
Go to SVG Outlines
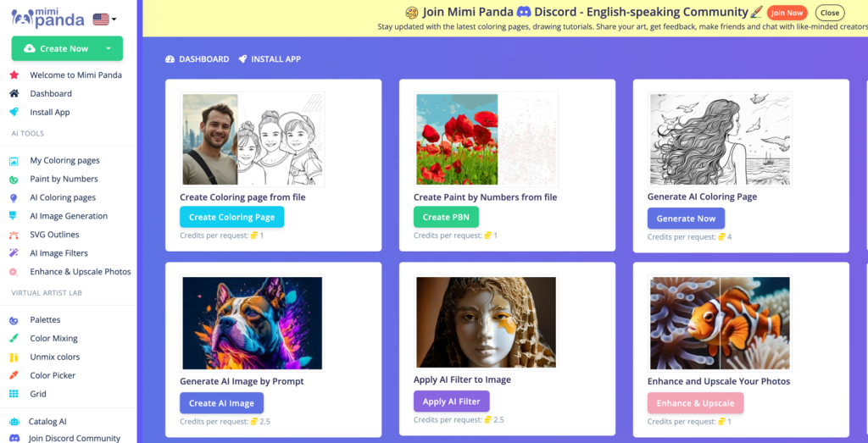(x=54, y=235)
